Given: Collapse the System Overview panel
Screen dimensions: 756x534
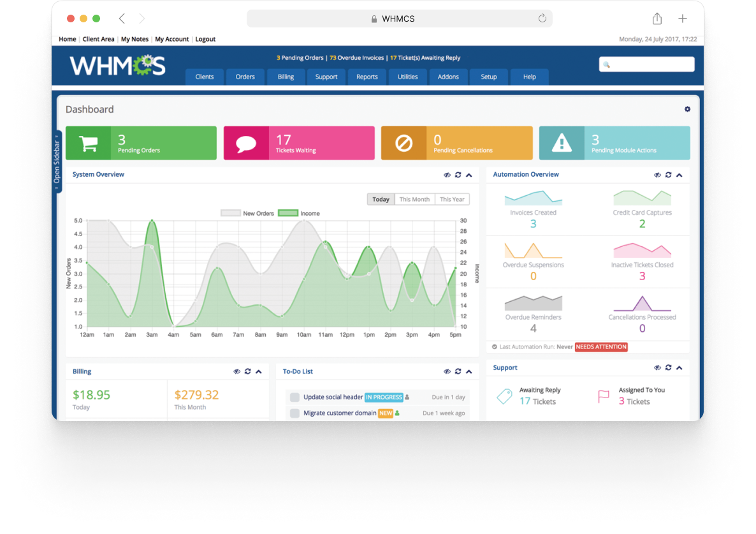Looking at the screenshot, I should (469, 175).
